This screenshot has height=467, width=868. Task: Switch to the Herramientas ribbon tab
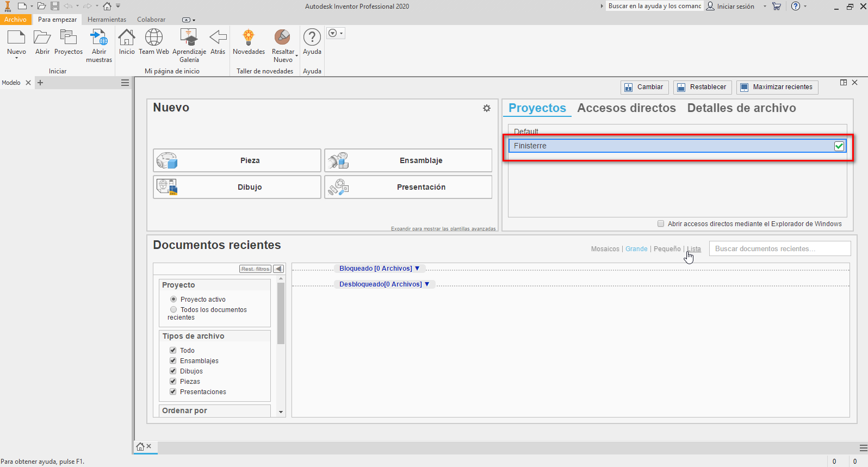[107, 20]
